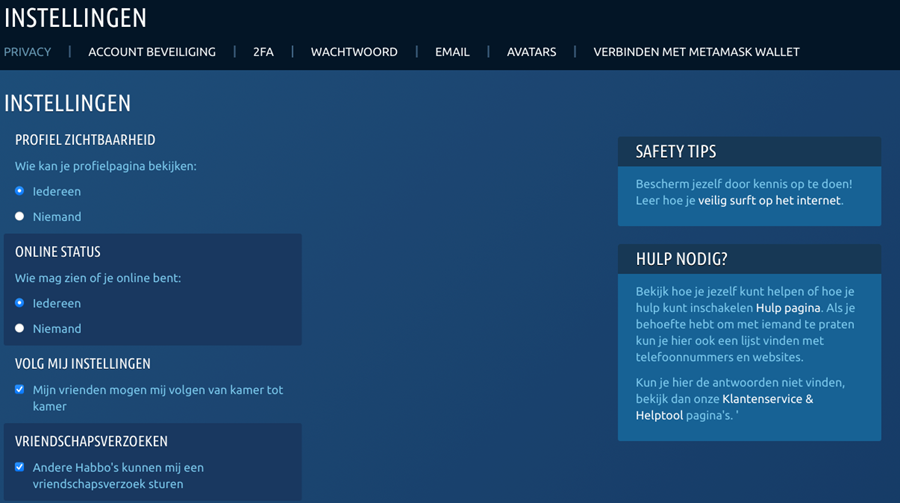
Task: Open the 2FA tab
Action: click(x=263, y=52)
